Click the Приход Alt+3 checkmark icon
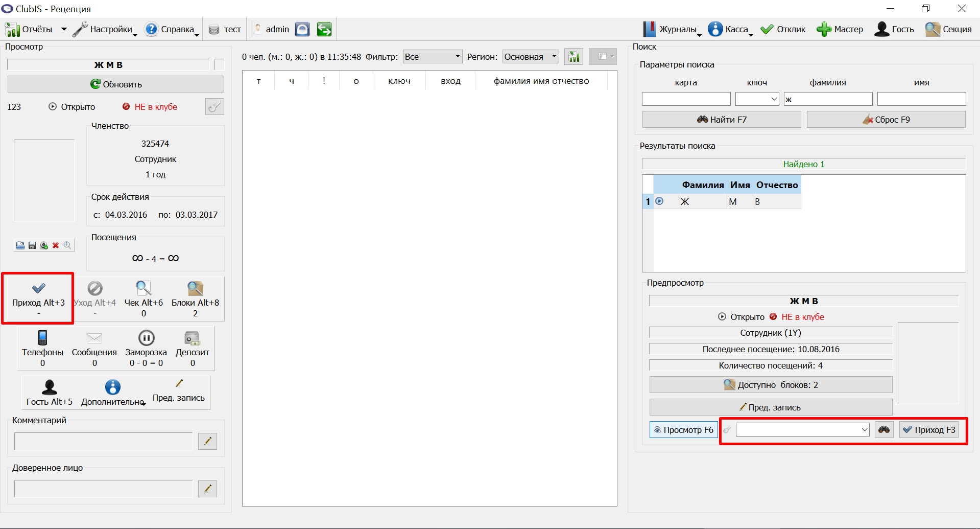The width and height of the screenshot is (980, 529). click(x=39, y=288)
